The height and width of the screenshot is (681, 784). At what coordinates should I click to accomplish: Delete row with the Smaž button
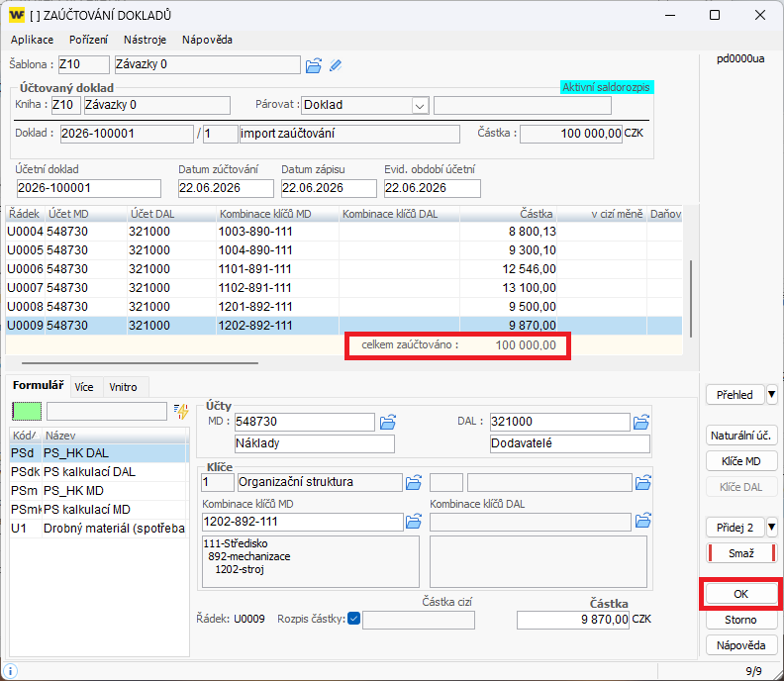(741, 553)
